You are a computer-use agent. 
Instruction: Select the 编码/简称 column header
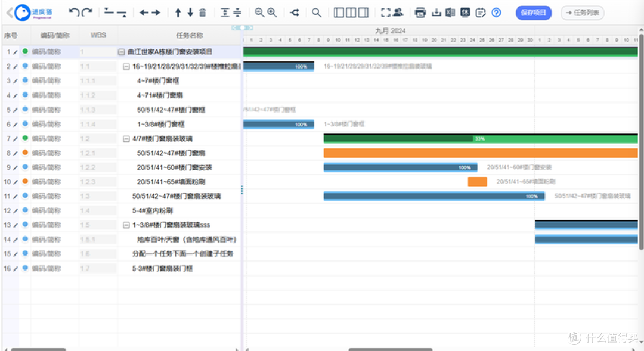(55, 36)
